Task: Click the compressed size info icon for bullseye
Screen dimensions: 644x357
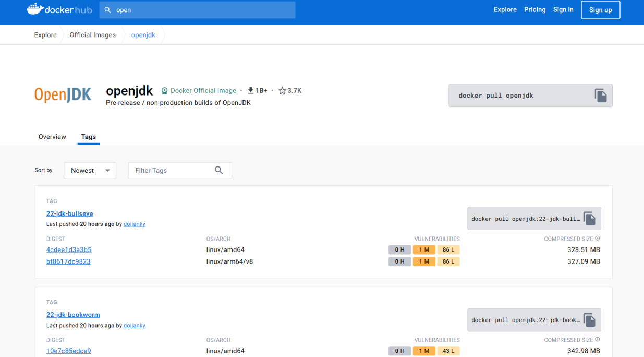Action: pyautogui.click(x=598, y=239)
